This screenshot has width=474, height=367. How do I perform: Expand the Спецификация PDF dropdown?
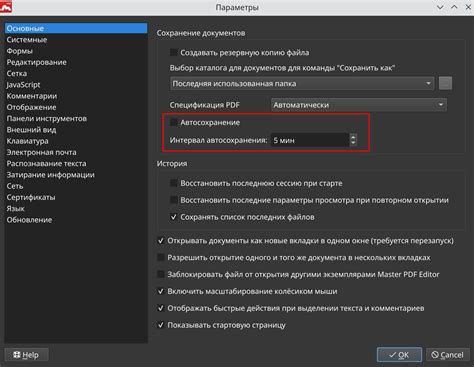coord(359,105)
